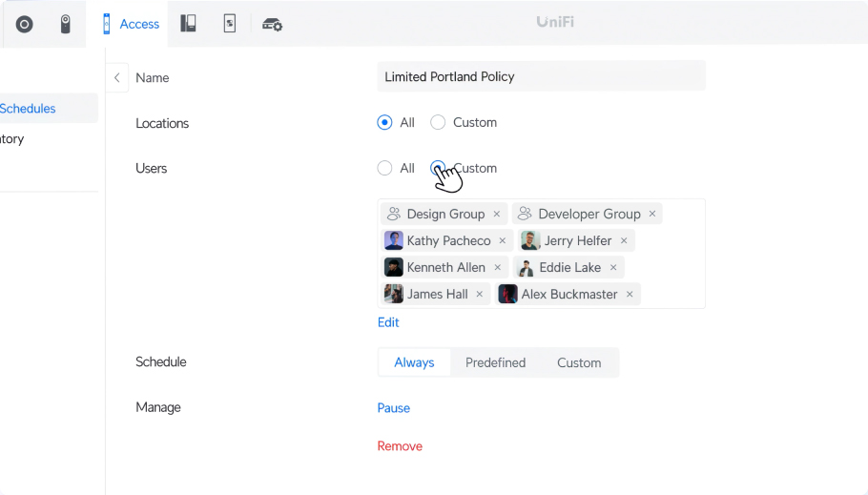
Task: Open the Talk phone app icon
Action: (x=188, y=23)
